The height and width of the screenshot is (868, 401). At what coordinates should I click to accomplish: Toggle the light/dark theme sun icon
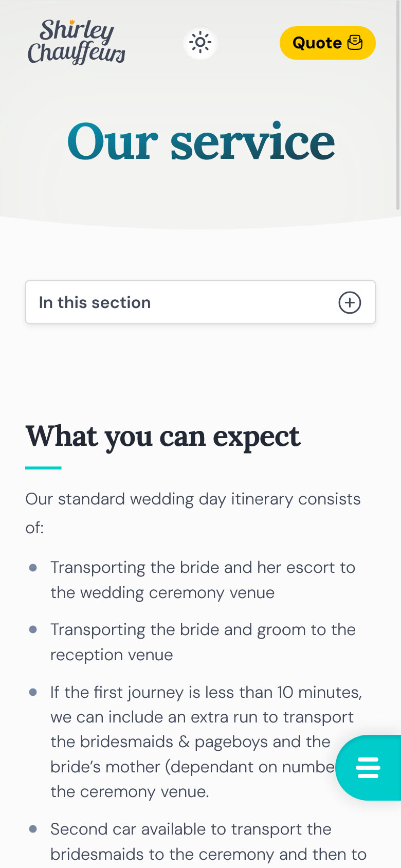pyautogui.click(x=200, y=43)
